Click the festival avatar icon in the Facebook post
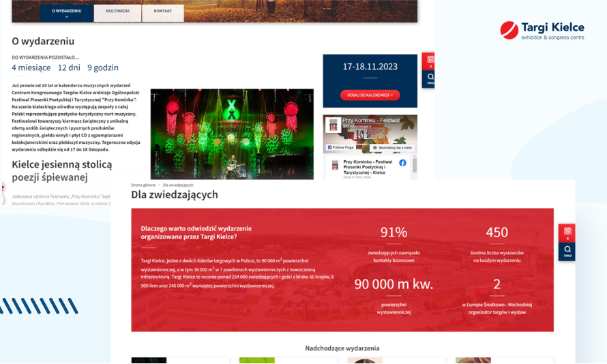The height and width of the screenshot is (364, 607). pyautogui.click(x=334, y=165)
